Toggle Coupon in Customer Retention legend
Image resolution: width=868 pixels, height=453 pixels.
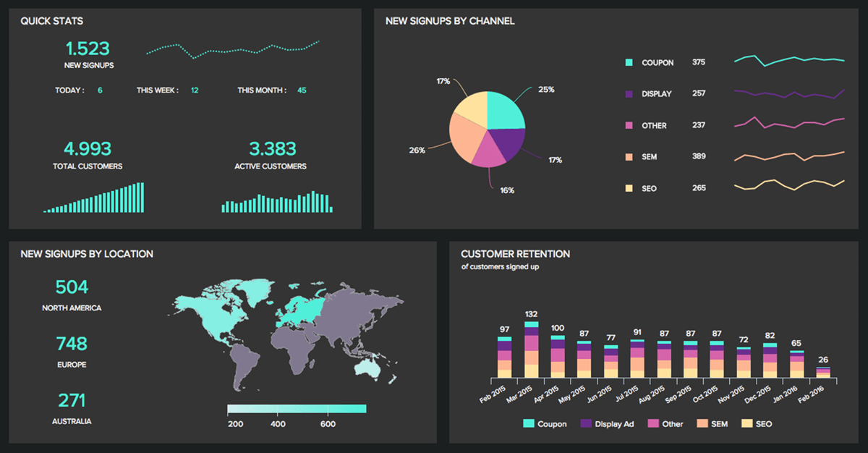click(528, 423)
